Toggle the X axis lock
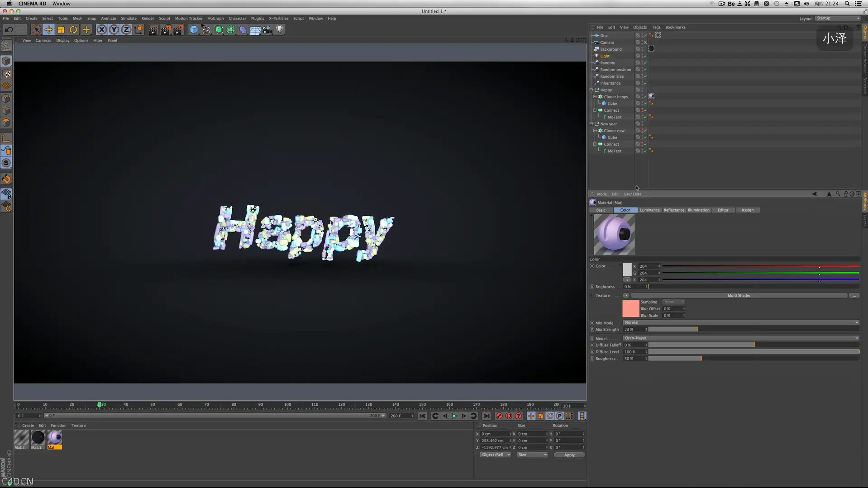 (102, 30)
